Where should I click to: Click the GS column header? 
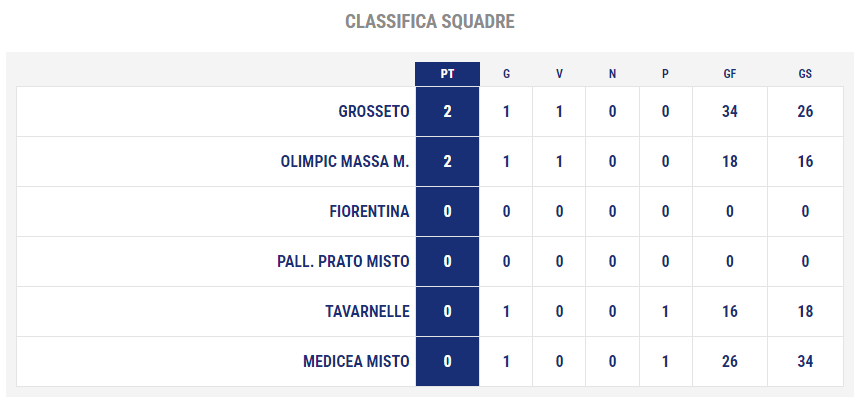805,74
